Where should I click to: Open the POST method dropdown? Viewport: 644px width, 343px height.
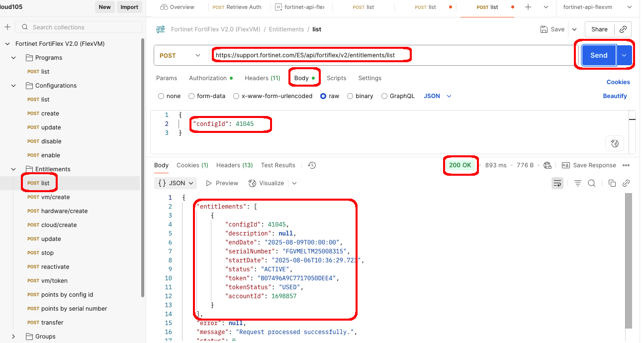[x=181, y=55]
